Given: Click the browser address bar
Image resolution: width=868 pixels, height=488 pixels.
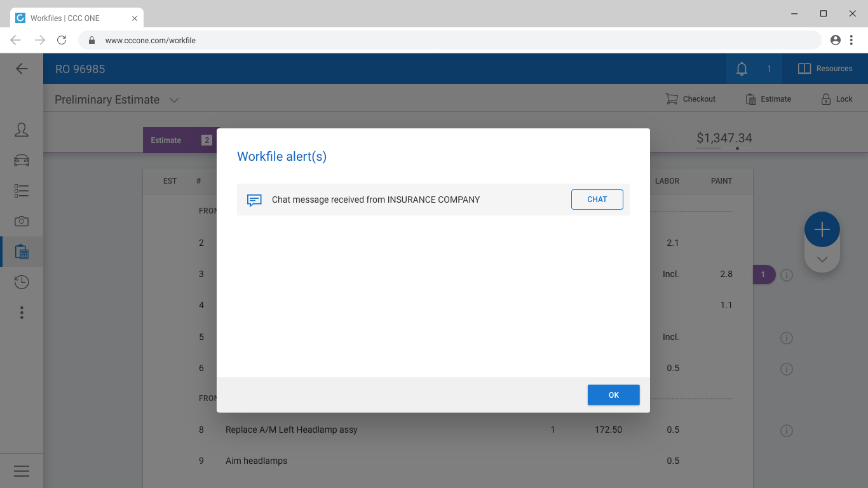Looking at the screenshot, I should 445,40.
